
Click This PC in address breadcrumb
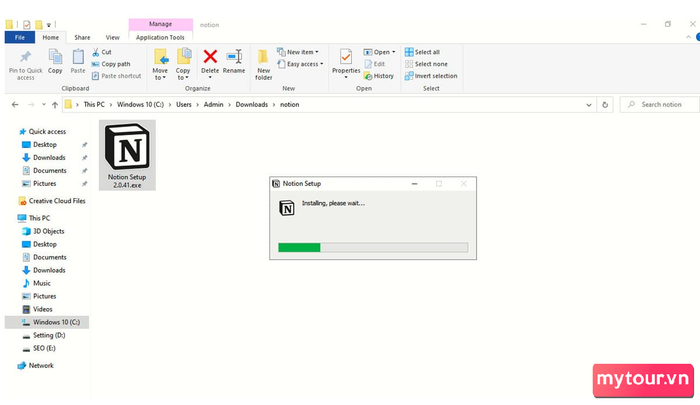click(94, 104)
